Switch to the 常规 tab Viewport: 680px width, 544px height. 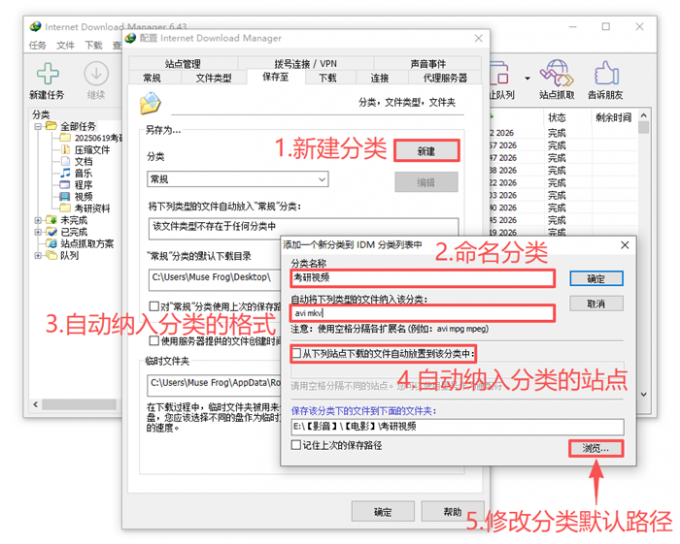coord(152,78)
